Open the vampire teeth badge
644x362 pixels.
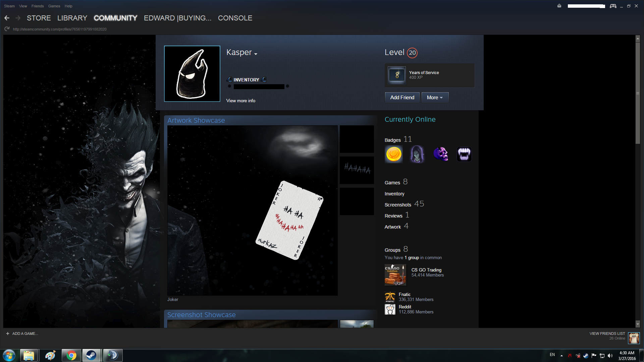click(x=464, y=155)
